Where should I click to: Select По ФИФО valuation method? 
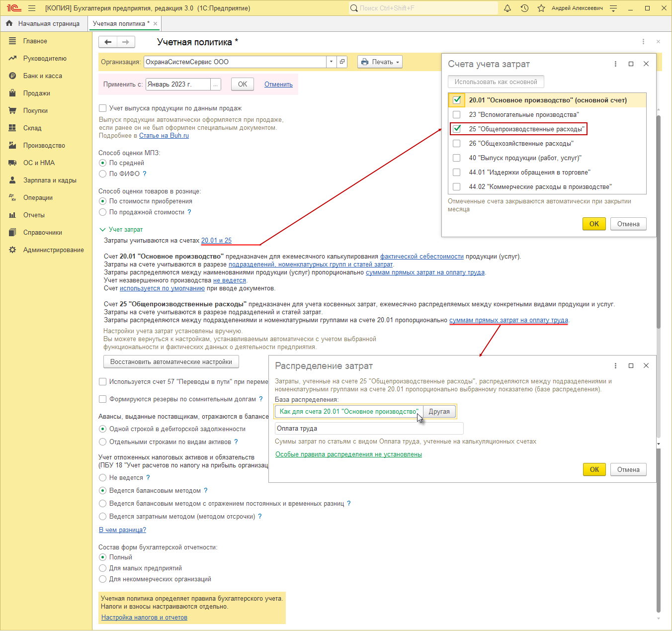(x=102, y=174)
